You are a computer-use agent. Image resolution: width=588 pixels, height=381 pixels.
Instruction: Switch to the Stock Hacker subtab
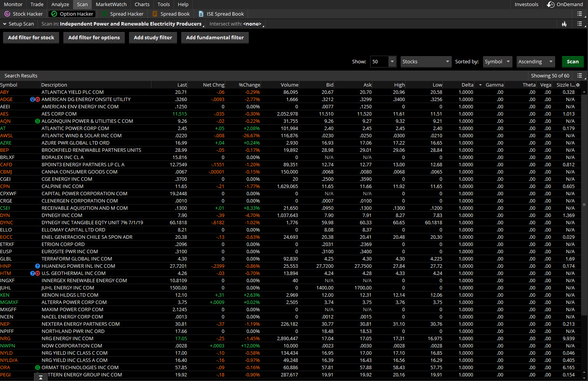click(24, 14)
